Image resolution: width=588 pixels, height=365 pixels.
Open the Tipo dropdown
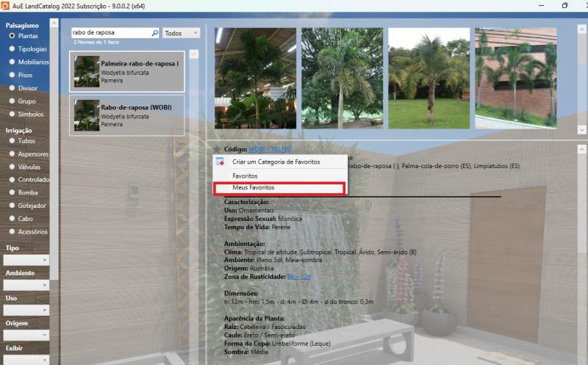click(x=26, y=260)
